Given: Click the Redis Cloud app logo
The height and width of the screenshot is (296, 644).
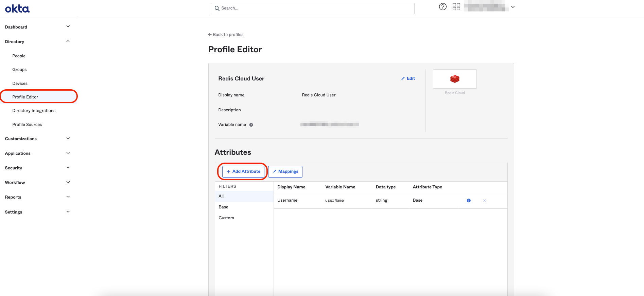Looking at the screenshot, I should coord(455,79).
